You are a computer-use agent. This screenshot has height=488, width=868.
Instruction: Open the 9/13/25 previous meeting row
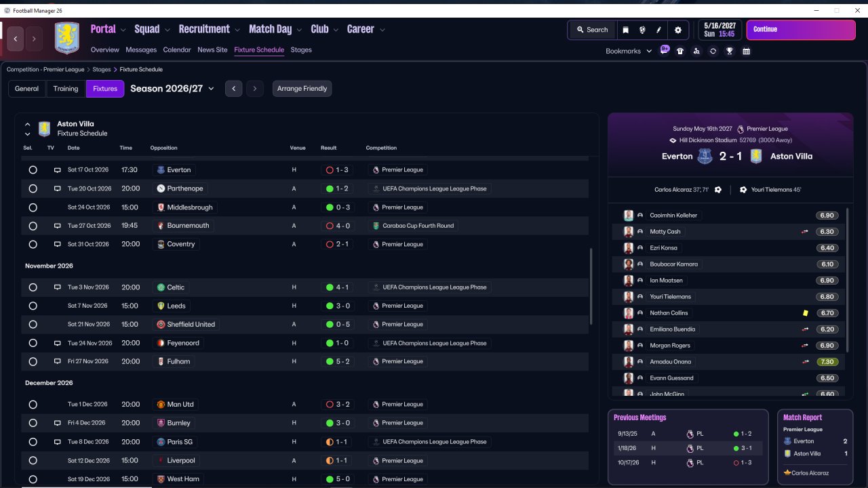pyautogui.click(x=688, y=434)
